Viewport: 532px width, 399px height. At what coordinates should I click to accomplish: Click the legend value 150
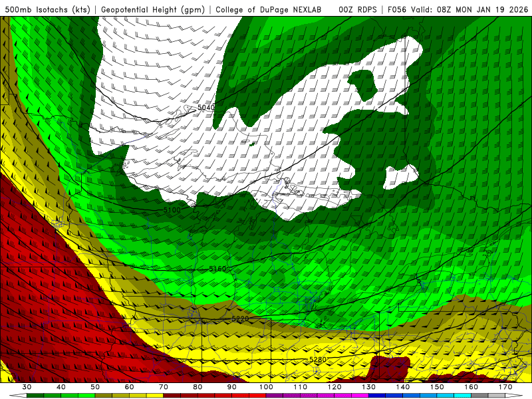(437, 387)
